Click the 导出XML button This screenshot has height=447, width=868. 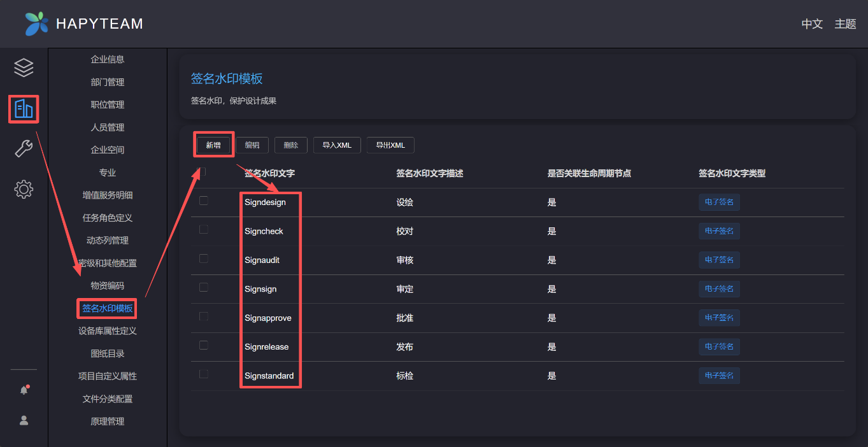(x=390, y=145)
